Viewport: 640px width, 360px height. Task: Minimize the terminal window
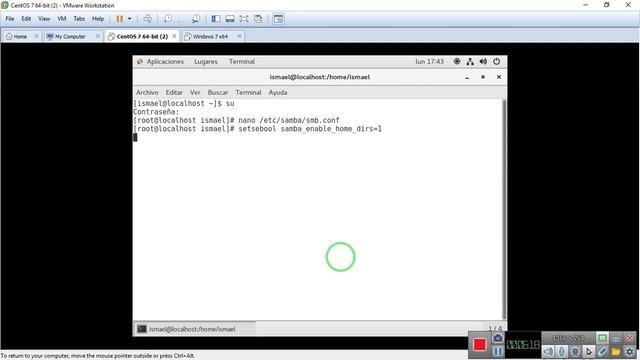pos(467,77)
